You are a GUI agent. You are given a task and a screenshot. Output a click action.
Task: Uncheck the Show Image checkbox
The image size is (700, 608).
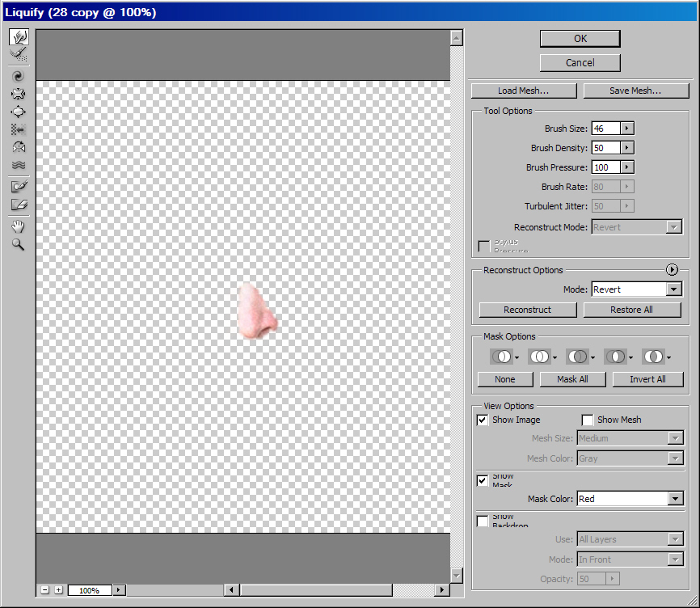482,420
